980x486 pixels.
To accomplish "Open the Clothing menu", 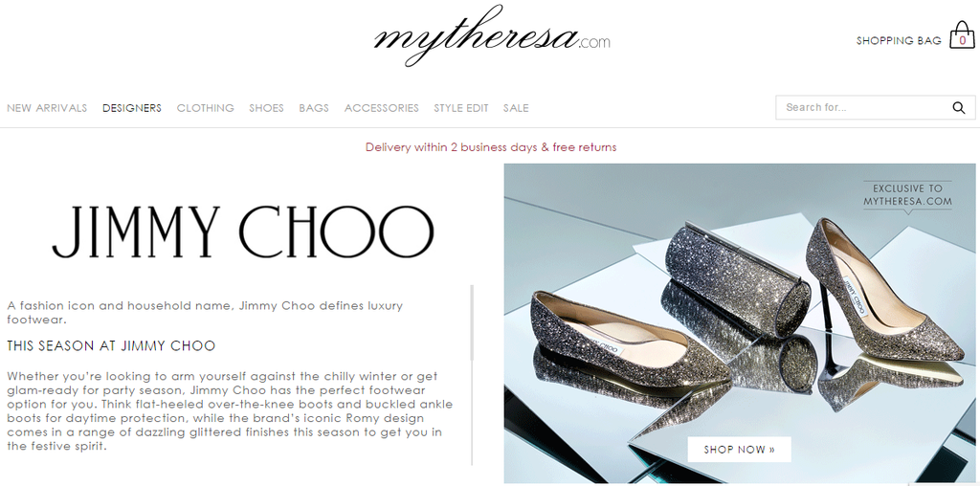I will point(205,108).
